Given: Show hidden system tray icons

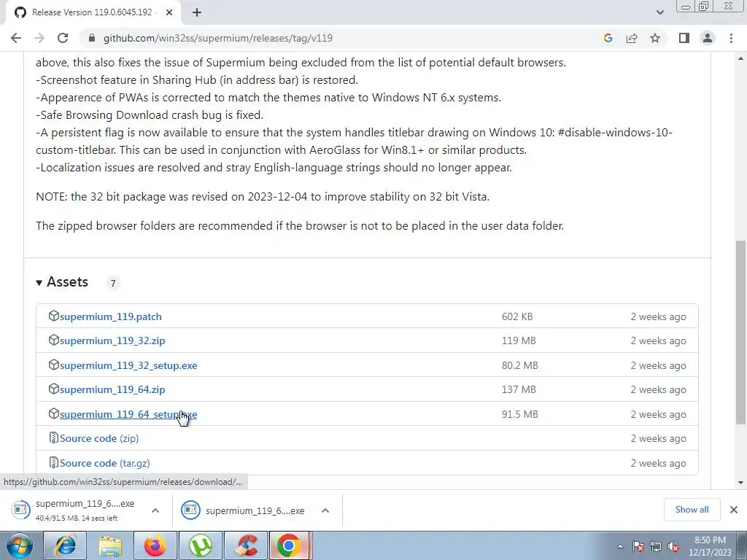Looking at the screenshot, I should [620, 547].
